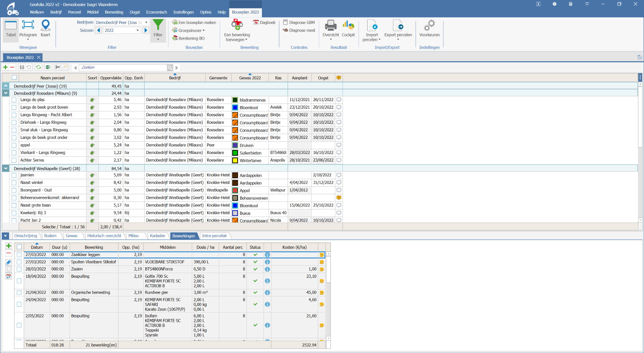The width and height of the screenshot is (644, 353).
Task: Open Voorkeuren gears icon
Action: pos(429,25)
